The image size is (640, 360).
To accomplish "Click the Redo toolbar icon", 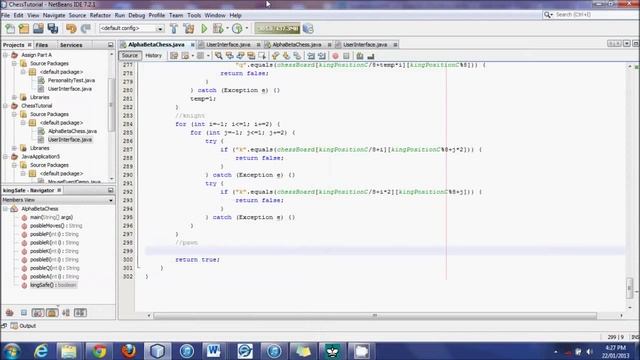I will click(86, 29).
